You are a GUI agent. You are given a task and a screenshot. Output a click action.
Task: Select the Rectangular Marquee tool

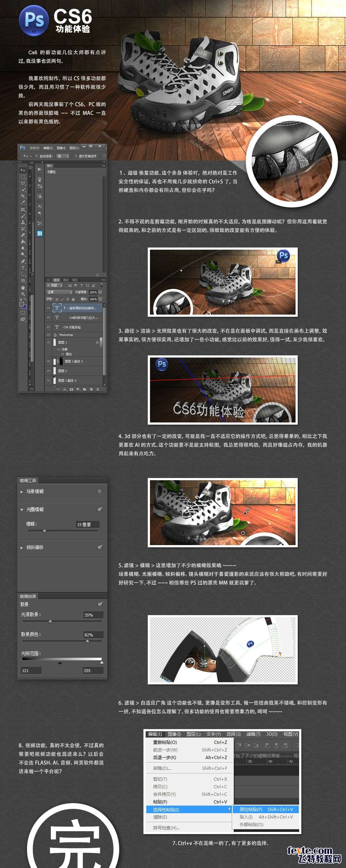coord(23,176)
